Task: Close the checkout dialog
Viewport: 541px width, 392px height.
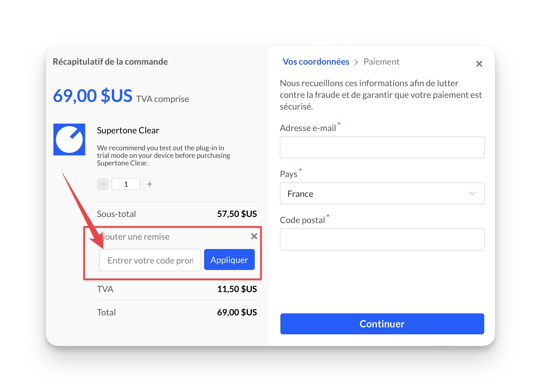Action: (479, 64)
